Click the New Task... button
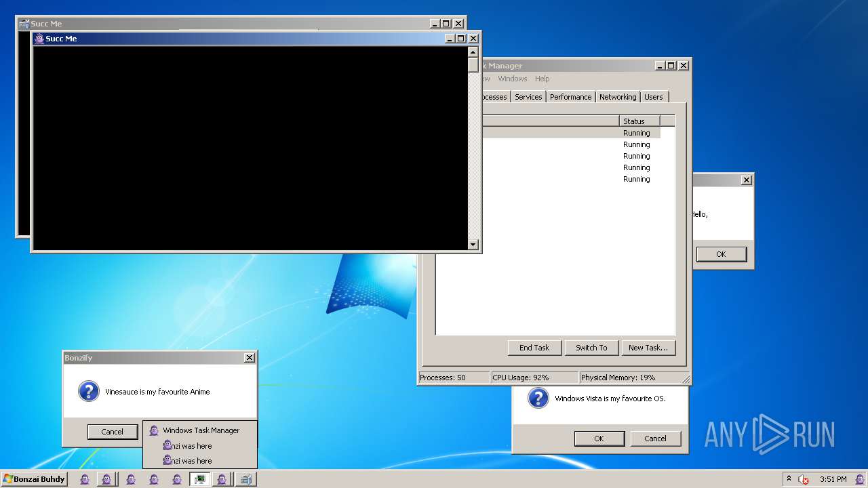868x488 pixels. [648, 348]
